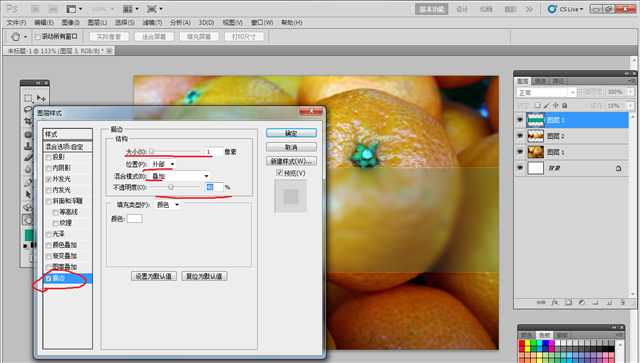Click the add layer mask icon in Layers panel
Screen dimensions: 640x363
pos(568,303)
